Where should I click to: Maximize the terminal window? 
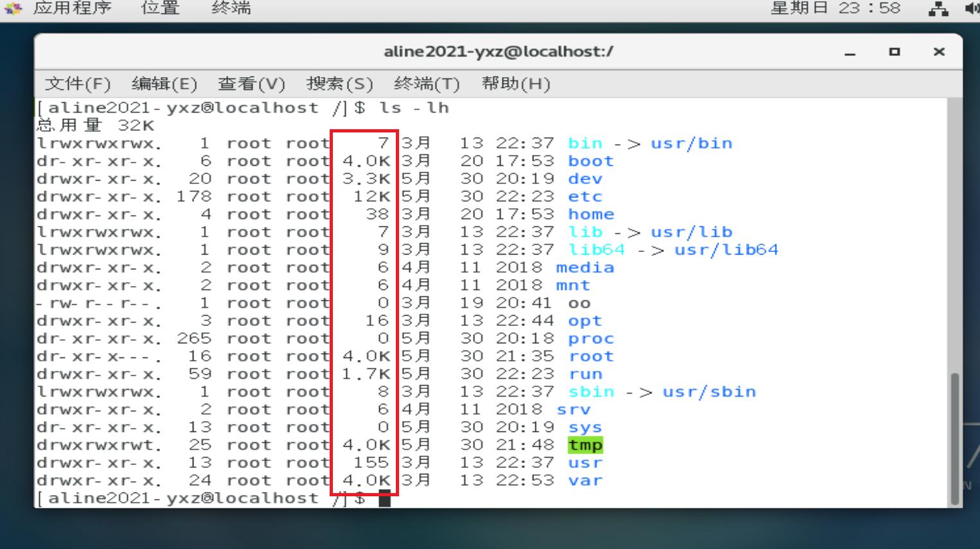pyautogui.click(x=895, y=51)
